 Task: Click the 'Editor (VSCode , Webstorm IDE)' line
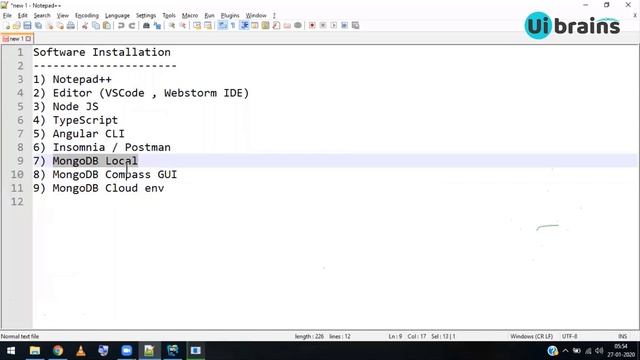[151, 93]
